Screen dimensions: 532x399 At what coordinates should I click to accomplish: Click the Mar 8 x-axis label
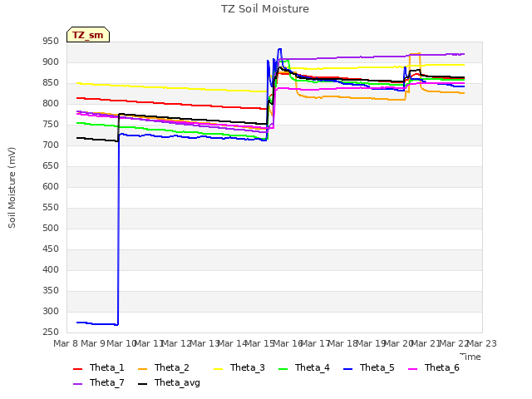(66, 343)
